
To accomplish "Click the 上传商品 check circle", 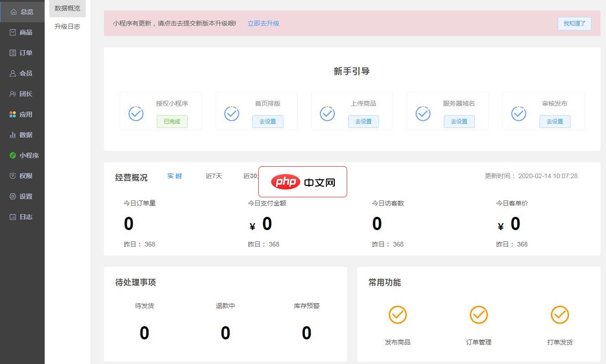I will click(327, 113).
